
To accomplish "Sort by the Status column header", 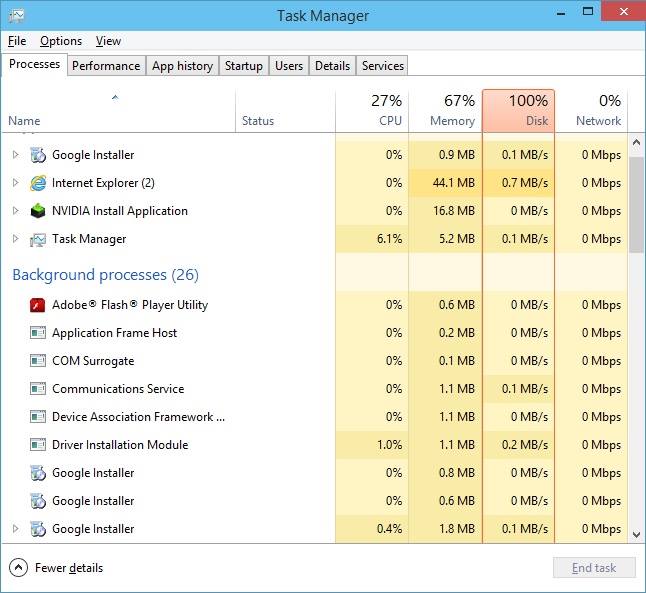I will (x=285, y=111).
